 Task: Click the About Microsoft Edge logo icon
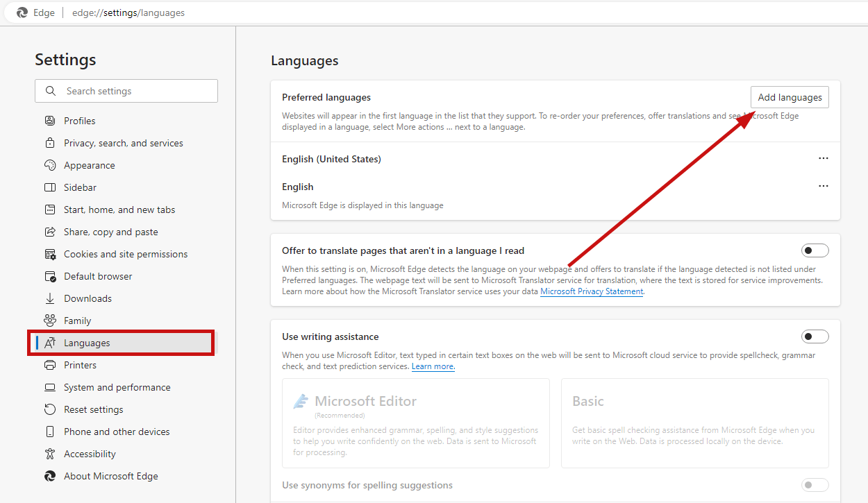click(x=50, y=476)
